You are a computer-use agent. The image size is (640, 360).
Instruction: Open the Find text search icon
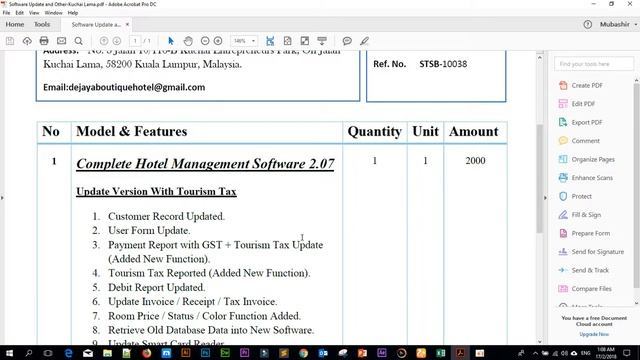click(x=78, y=41)
